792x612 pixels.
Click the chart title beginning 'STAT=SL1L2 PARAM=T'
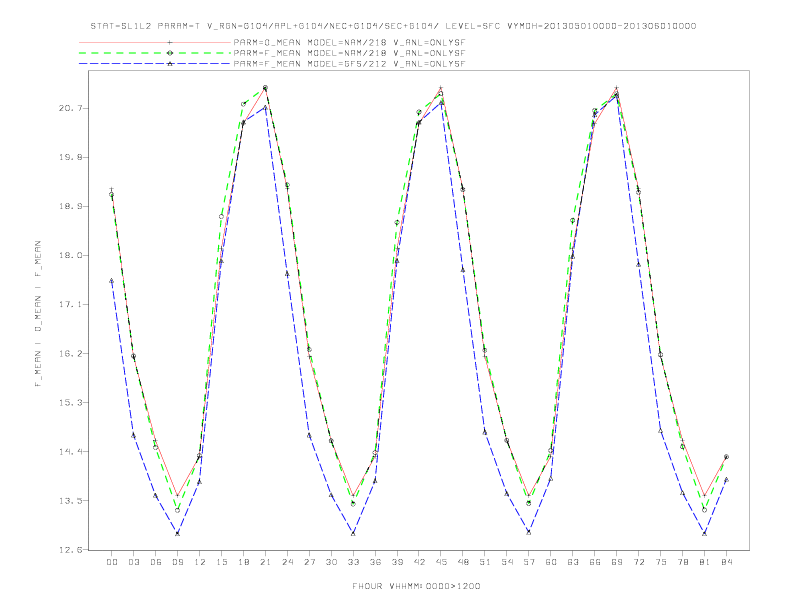(393, 26)
